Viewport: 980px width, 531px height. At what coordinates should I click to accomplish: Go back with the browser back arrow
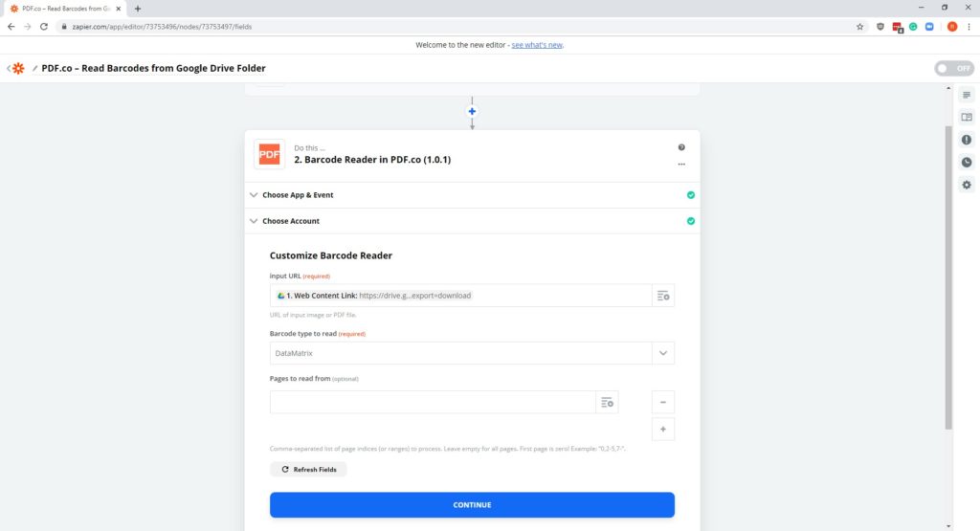point(11,27)
